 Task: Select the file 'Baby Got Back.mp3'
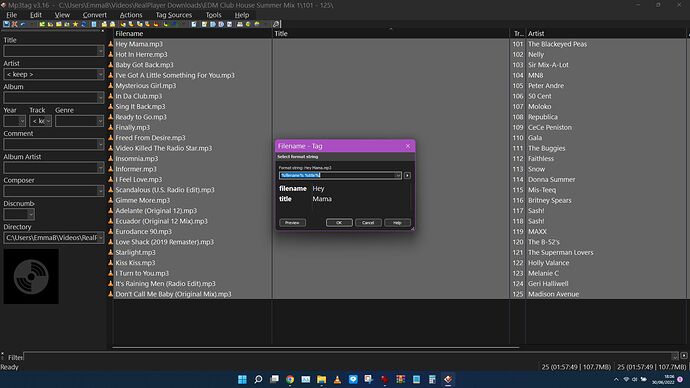pyautogui.click(x=144, y=65)
